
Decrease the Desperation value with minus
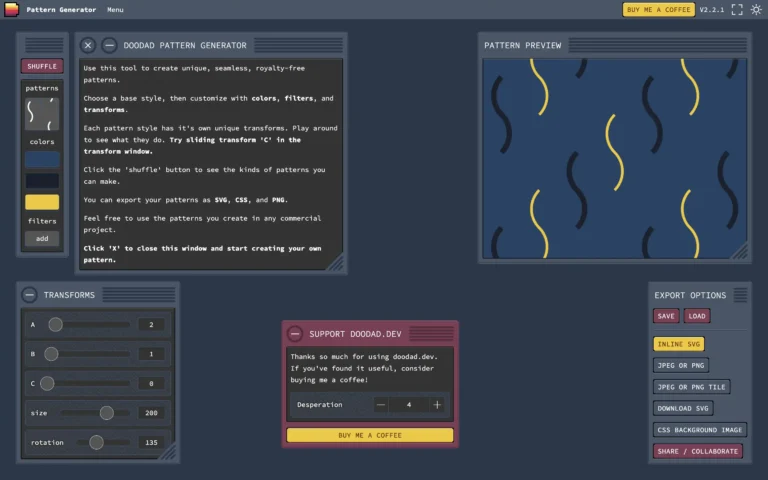click(381, 405)
